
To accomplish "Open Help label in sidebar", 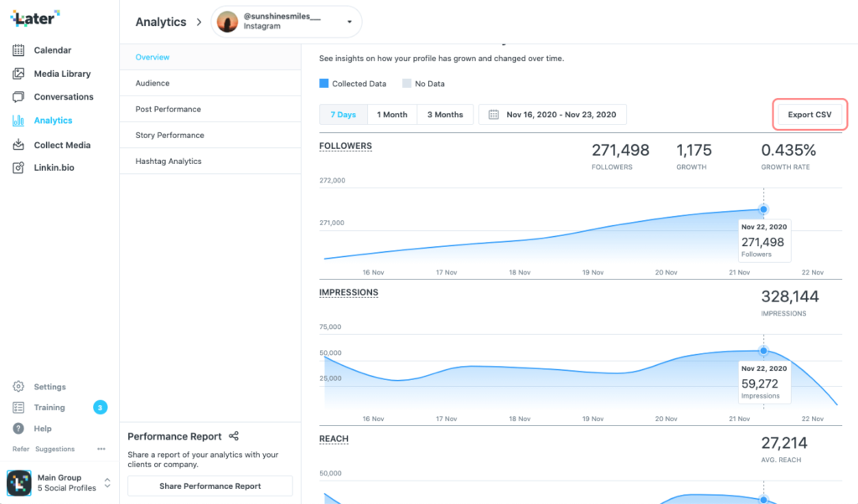I will coord(43,429).
